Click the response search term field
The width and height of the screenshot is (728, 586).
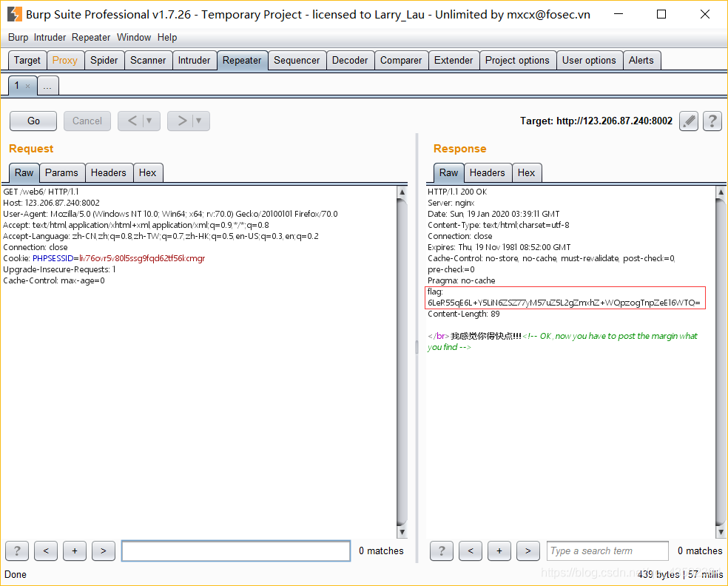pyautogui.click(x=607, y=550)
